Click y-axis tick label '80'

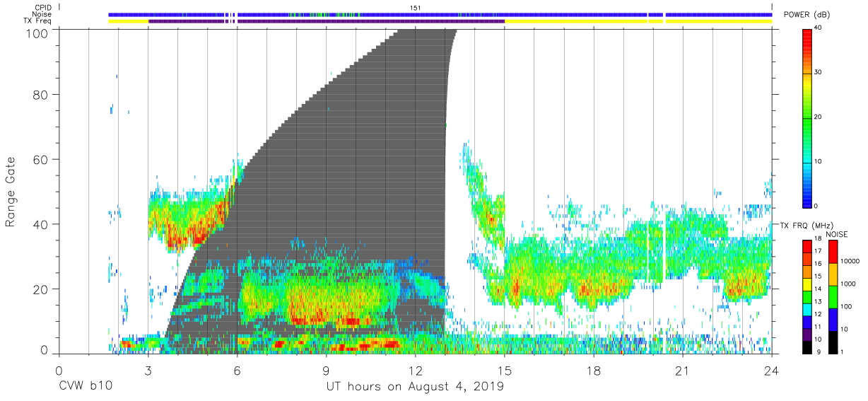click(x=41, y=95)
